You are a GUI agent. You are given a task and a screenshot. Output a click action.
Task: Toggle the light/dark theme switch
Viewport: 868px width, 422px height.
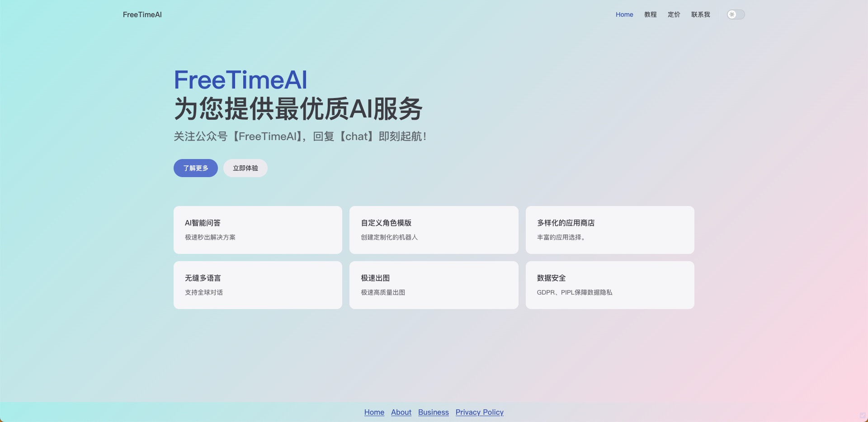(736, 14)
